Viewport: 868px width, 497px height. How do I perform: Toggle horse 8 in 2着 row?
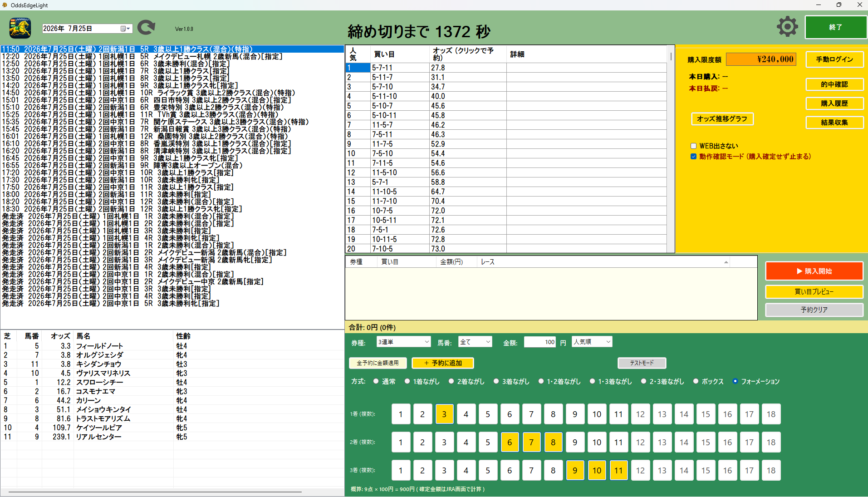coord(553,442)
